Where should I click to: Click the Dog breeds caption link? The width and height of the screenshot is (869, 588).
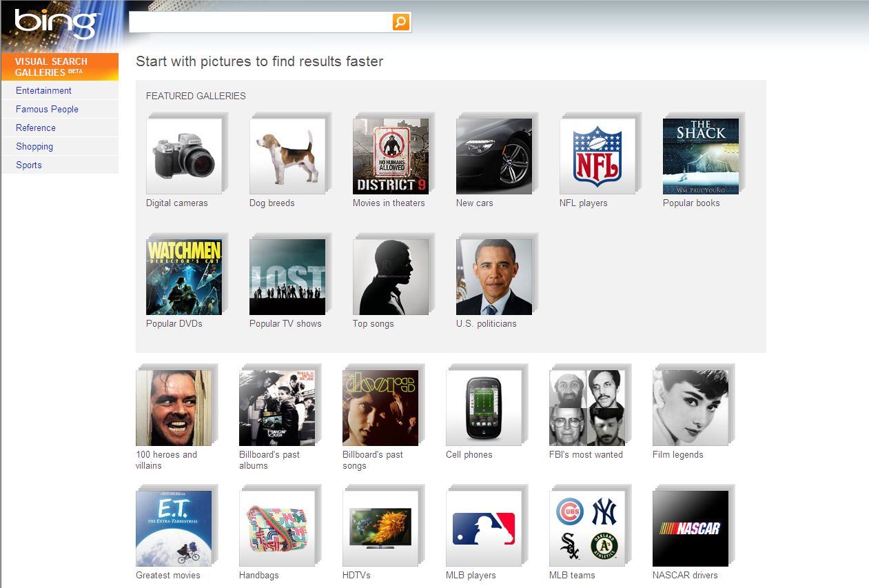[272, 203]
